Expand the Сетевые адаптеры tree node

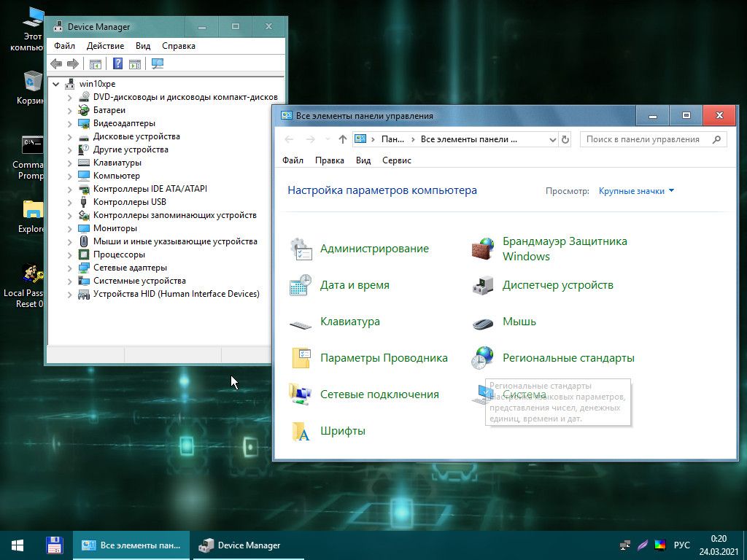(69, 268)
